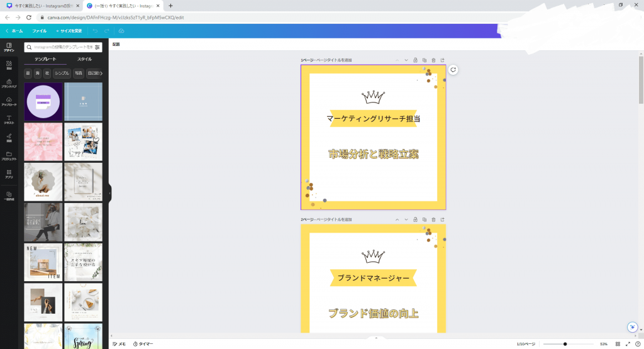Open the デザイン panel in sidebar
The height and width of the screenshot is (349, 644).
[9, 47]
